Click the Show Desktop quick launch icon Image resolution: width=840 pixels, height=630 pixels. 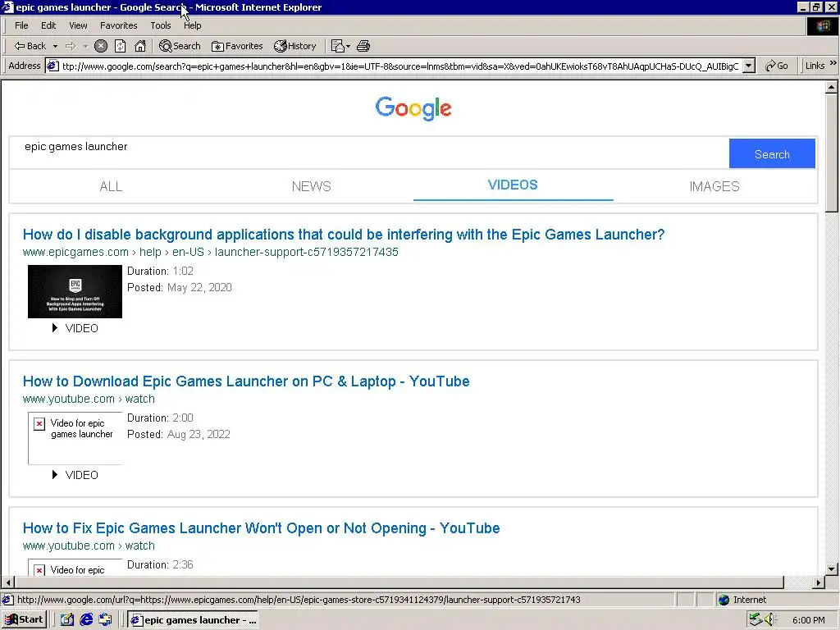pyautogui.click(x=66, y=620)
